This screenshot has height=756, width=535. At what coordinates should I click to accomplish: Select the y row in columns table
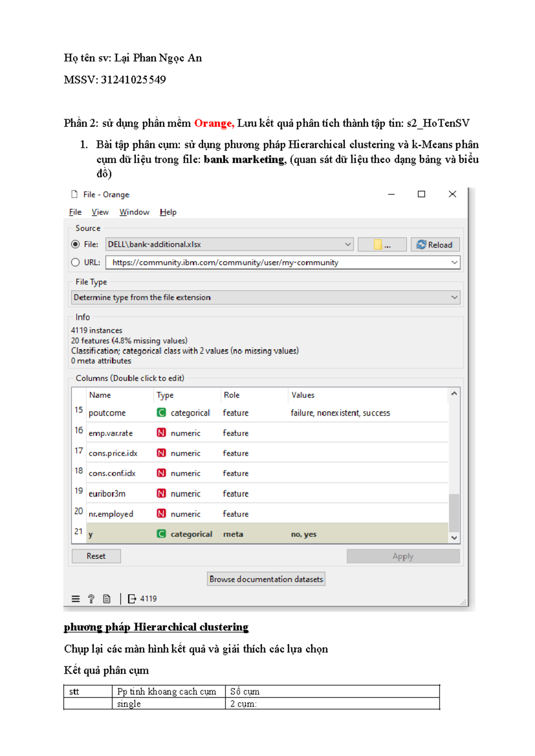[x=260, y=534]
